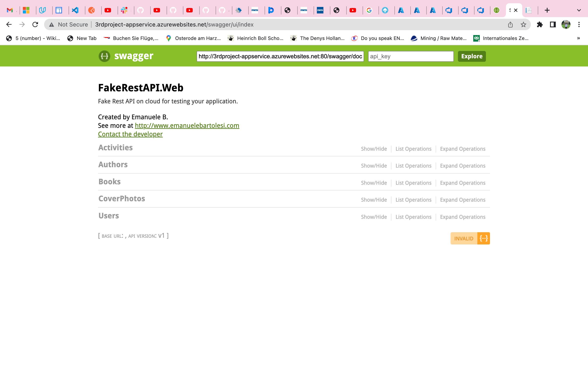Screen dimensions: 588x367
Task: Expand Operations for the CoverPhotos section
Action: (462, 200)
